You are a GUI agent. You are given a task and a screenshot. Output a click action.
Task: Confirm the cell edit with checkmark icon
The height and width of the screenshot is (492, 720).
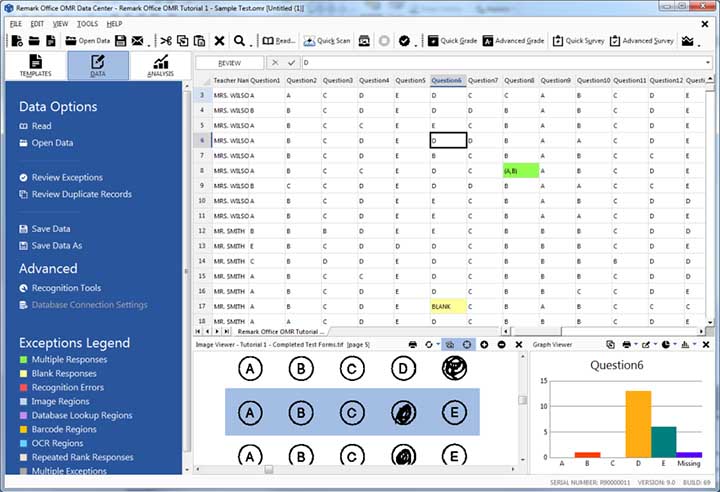[291, 63]
